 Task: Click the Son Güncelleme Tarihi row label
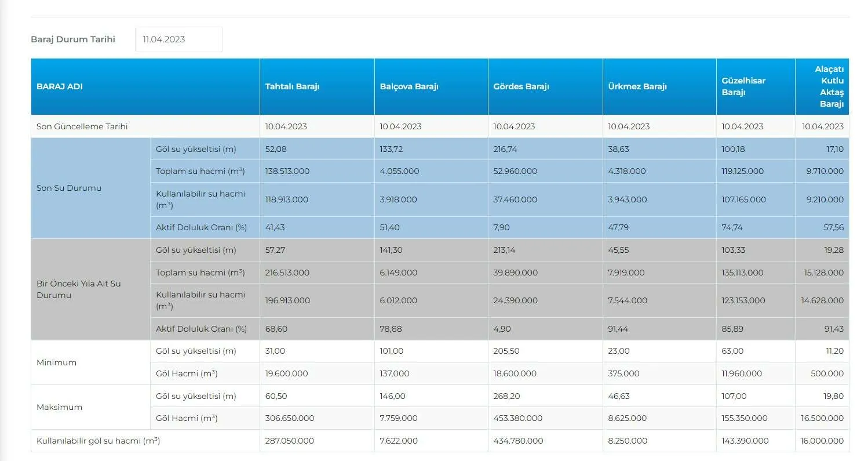pos(82,126)
